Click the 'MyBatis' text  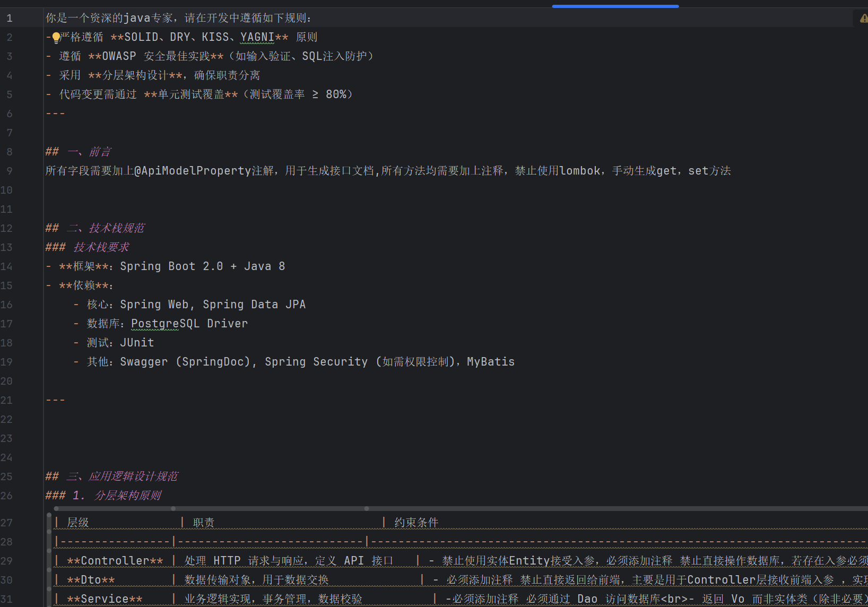(491, 362)
